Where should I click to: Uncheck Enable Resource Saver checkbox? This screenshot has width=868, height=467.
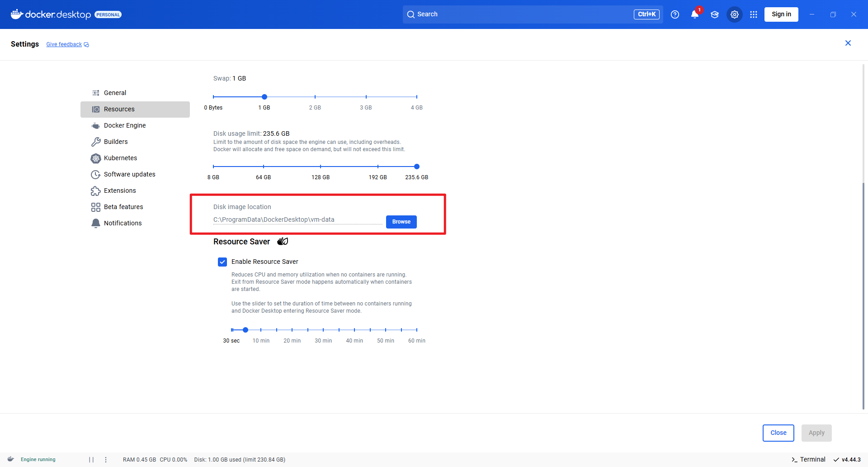[222, 262]
